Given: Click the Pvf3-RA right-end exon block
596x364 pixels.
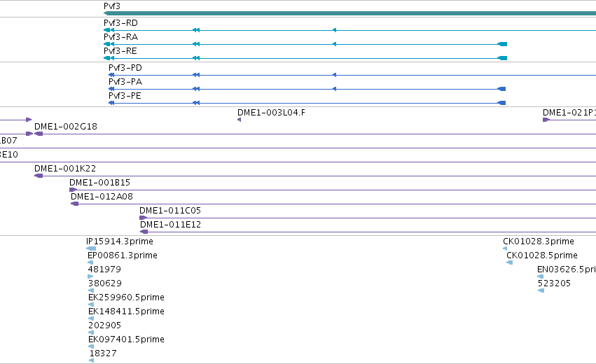Looking at the screenshot, I should point(502,45).
